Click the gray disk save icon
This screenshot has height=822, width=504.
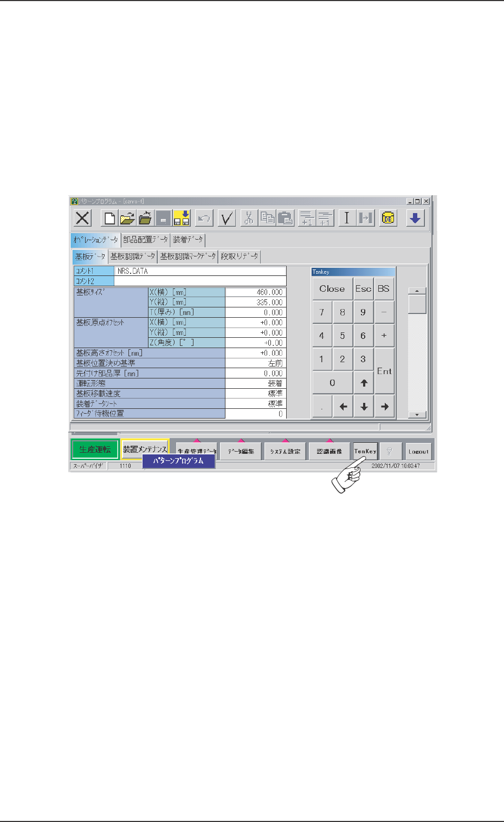tap(163, 219)
